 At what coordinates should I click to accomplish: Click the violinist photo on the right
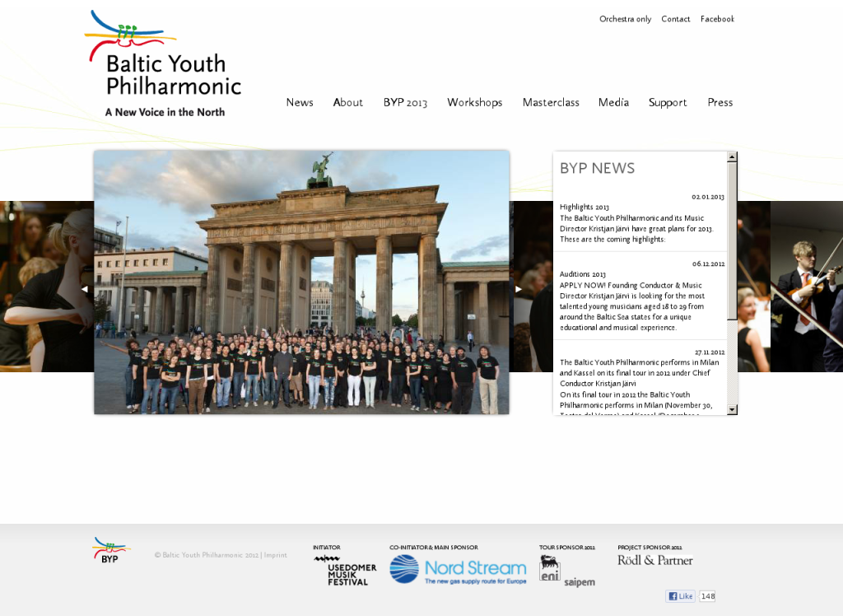(807, 287)
